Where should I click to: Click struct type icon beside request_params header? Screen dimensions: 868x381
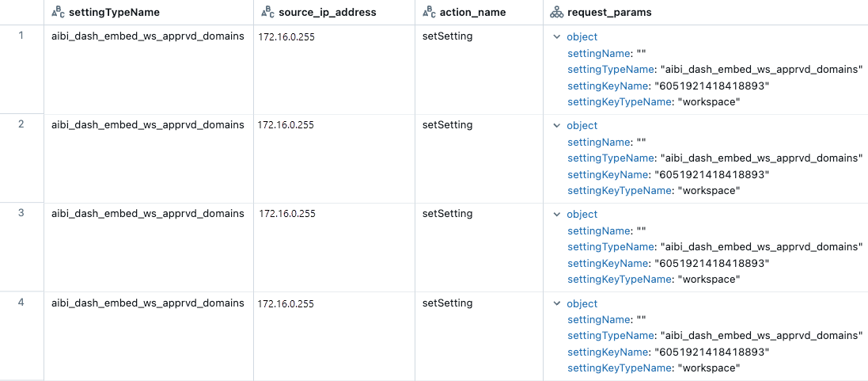[556, 13]
